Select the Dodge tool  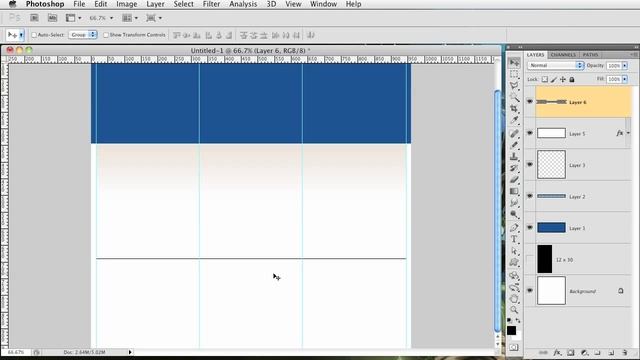(514, 214)
